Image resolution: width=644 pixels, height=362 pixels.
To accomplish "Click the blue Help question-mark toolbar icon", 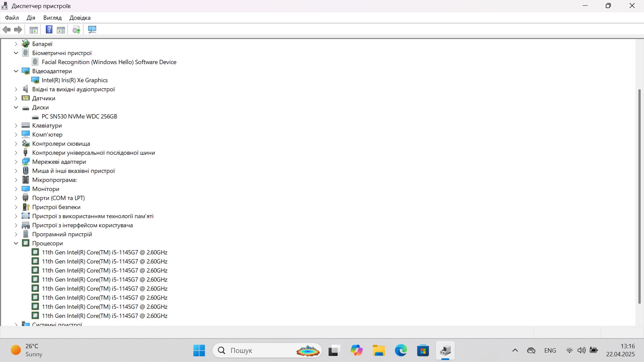I will pyautogui.click(x=49, y=30).
